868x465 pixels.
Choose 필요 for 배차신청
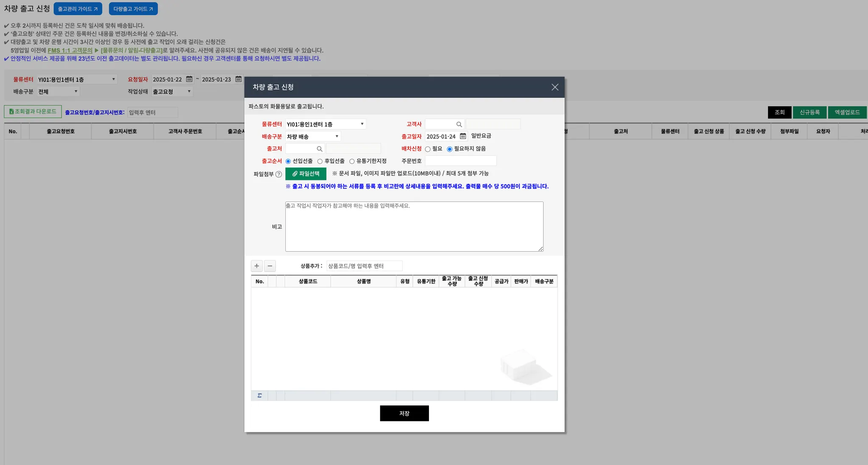pyautogui.click(x=428, y=149)
